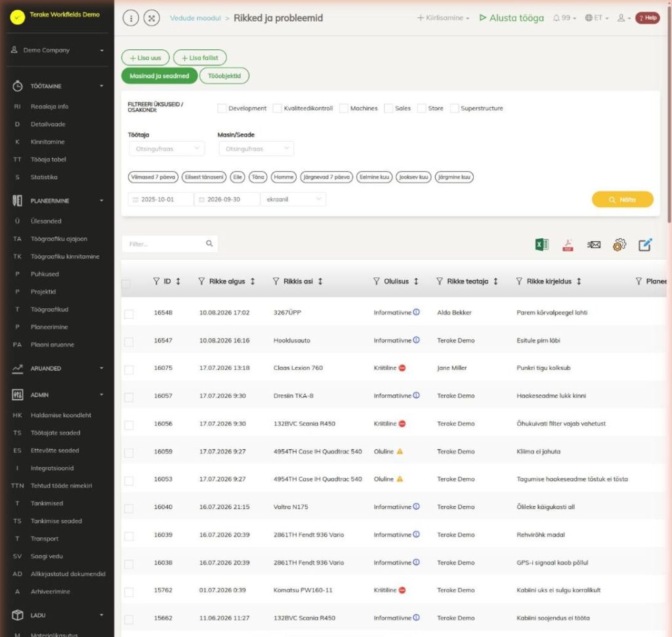Enable the Sales filter checkbox
672x637 pixels.
(388, 108)
